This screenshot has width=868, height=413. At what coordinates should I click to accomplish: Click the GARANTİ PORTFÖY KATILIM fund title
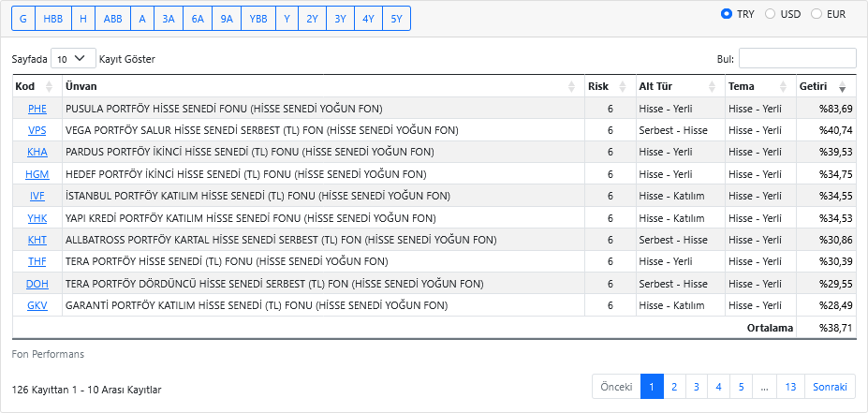click(x=257, y=305)
